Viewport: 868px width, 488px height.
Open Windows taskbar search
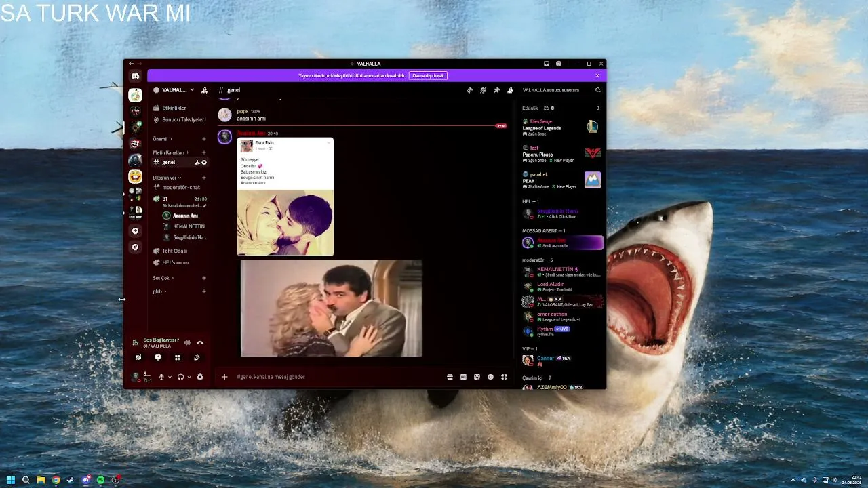26,480
